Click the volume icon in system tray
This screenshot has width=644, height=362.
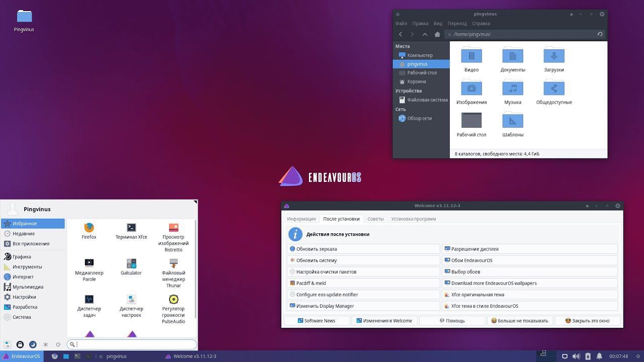point(576,356)
